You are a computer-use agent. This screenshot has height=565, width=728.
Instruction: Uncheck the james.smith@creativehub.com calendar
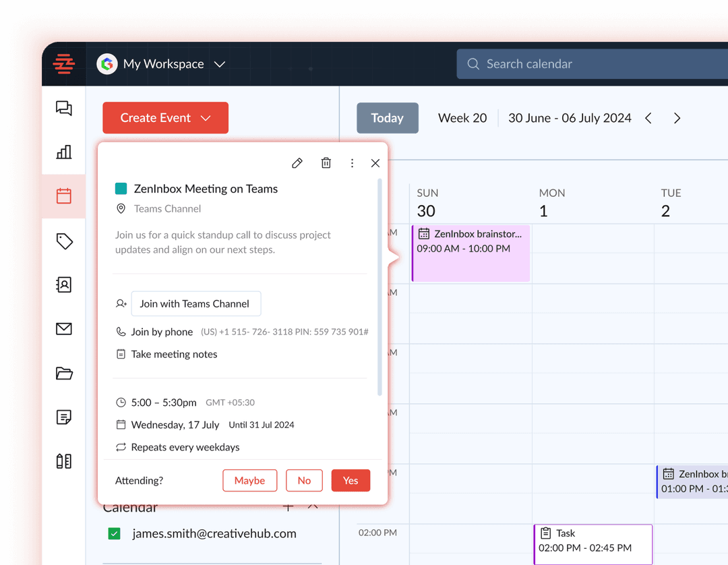(114, 533)
